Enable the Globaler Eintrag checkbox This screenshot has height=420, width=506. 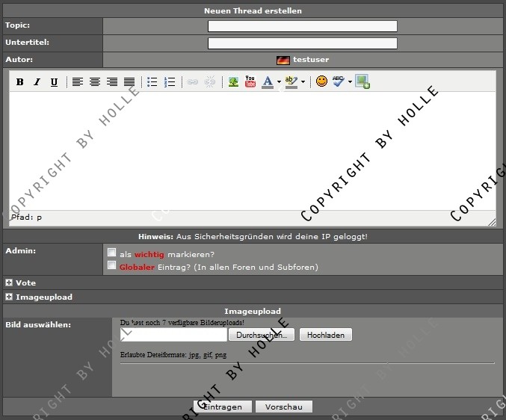(x=112, y=265)
